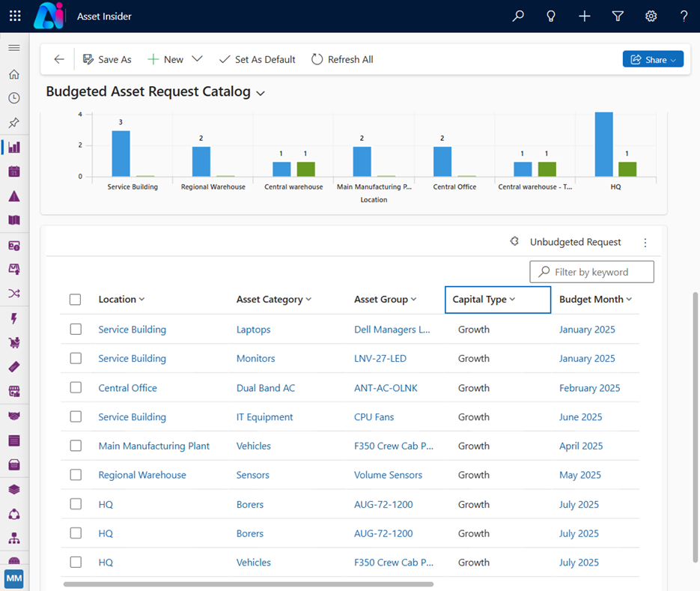This screenshot has width=700, height=591.
Task: Select the bar chart dashboards icon
Action: [x=14, y=147]
